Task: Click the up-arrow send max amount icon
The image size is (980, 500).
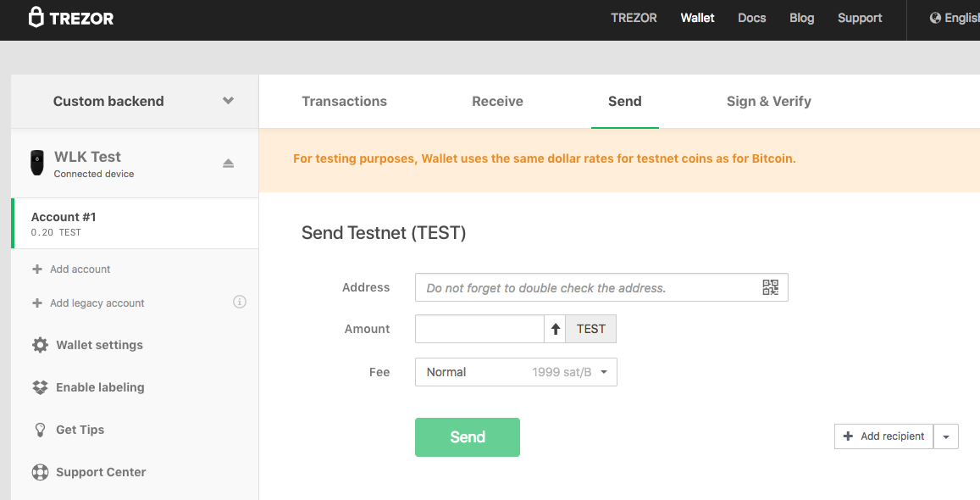Action: tap(556, 329)
